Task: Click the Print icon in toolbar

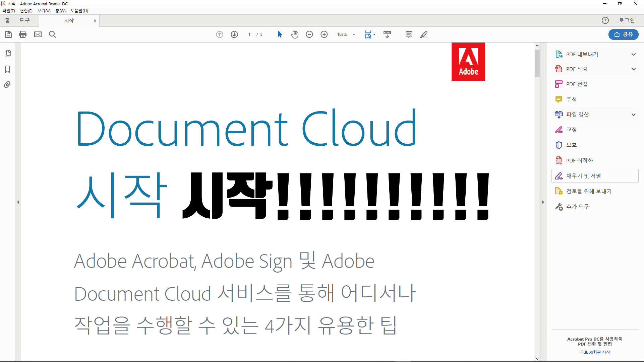Action: pos(23,34)
